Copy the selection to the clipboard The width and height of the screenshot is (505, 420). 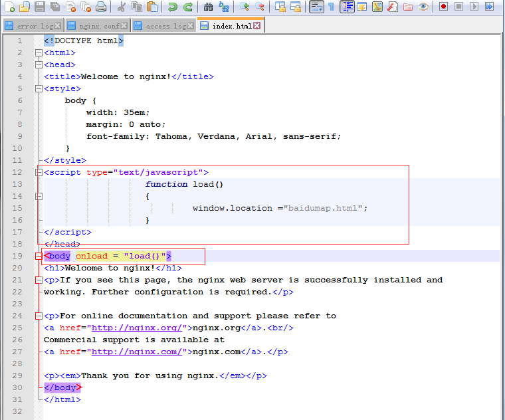coord(137,7)
